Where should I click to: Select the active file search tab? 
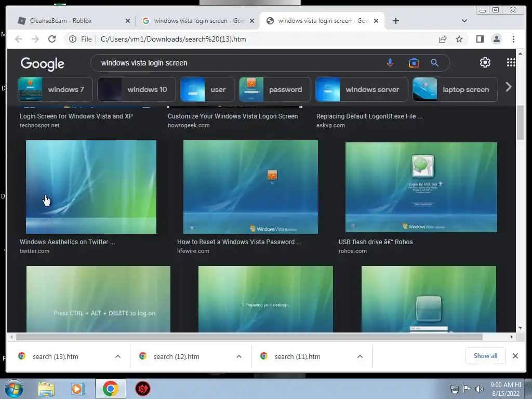322,21
